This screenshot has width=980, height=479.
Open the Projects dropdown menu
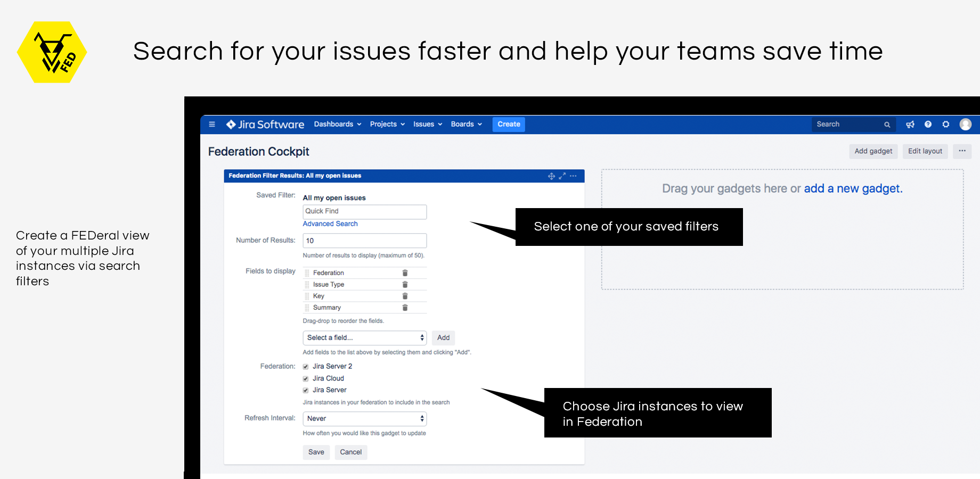pos(387,125)
